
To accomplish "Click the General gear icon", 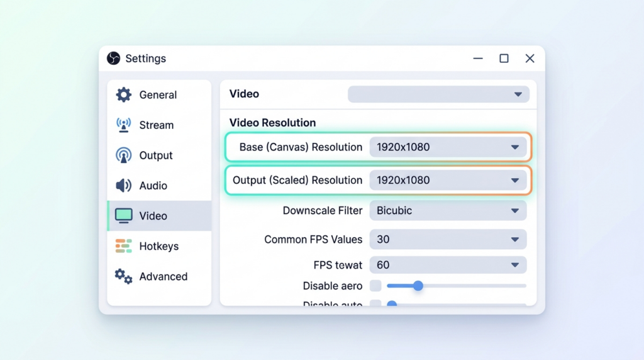I will pyautogui.click(x=123, y=95).
